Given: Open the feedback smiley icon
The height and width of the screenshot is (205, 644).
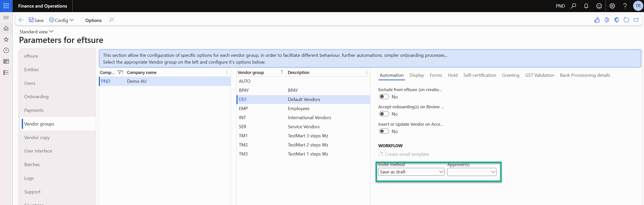Looking at the screenshot, I should [x=599, y=6].
